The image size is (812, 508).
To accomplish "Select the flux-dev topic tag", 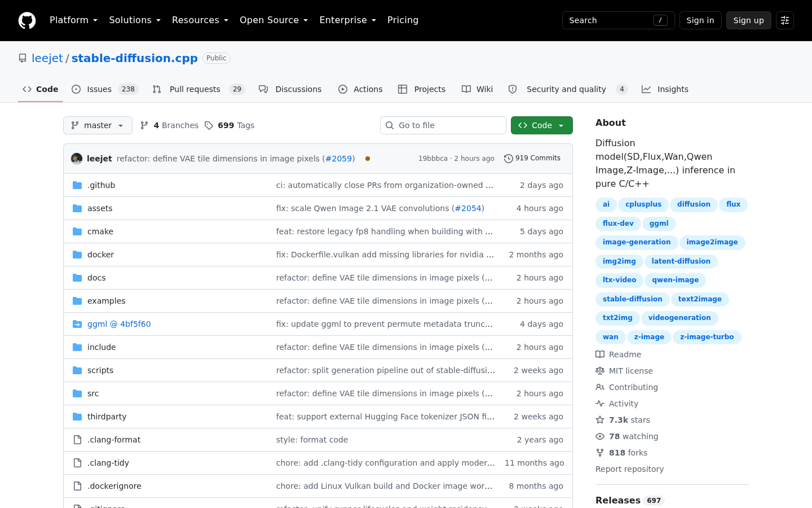I will tap(618, 224).
